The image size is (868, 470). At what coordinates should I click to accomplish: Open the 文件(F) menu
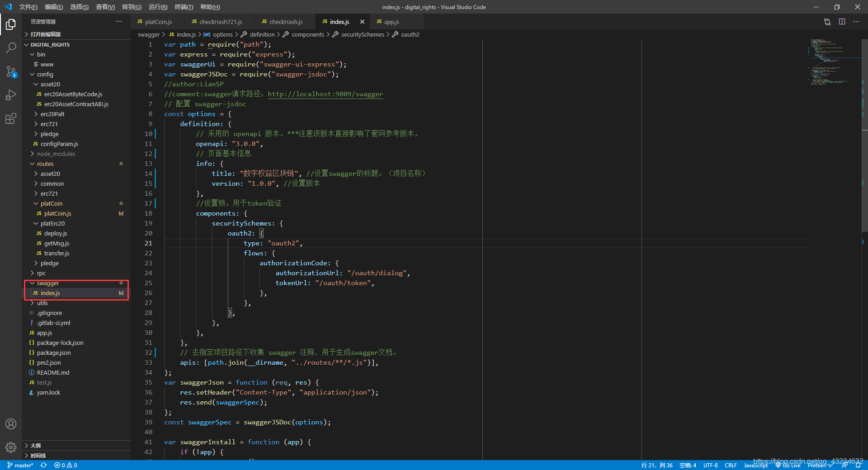pyautogui.click(x=28, y=7)
